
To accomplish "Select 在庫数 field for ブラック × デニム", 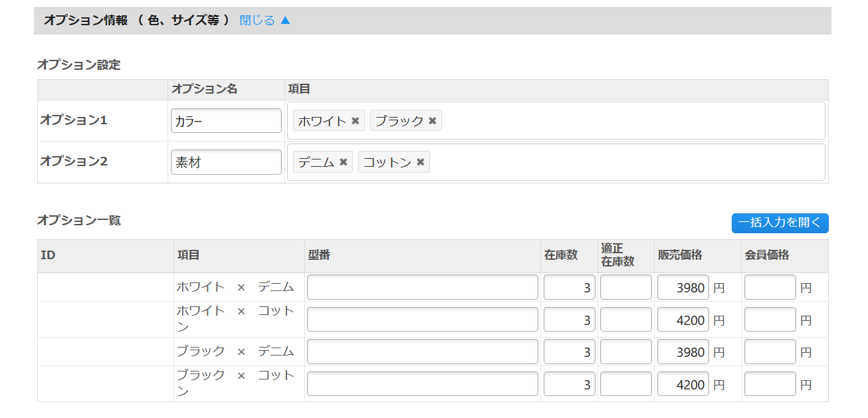I will pyautogui.click(x=569, y=352).
